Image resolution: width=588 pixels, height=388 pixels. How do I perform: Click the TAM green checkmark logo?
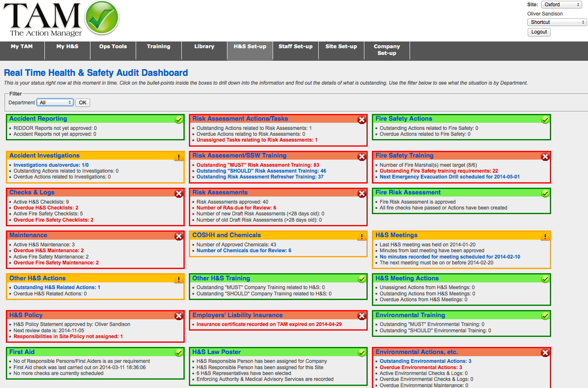click(x=102, y=18)
